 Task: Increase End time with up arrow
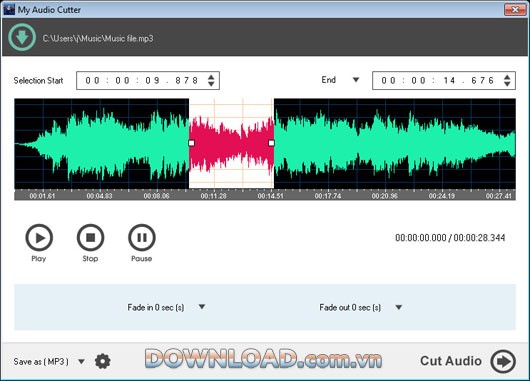(x=507, y=77)
